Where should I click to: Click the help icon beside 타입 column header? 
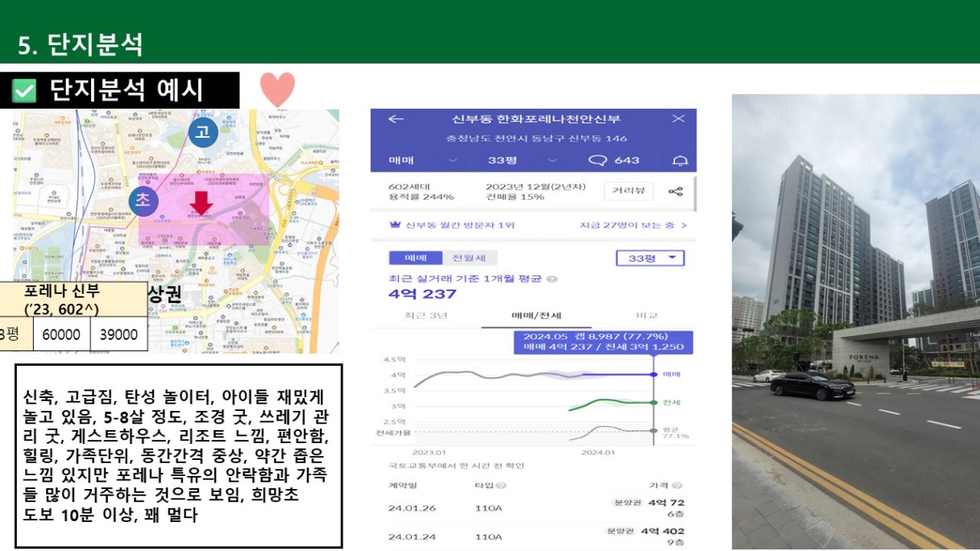click(x=501, y=486)
